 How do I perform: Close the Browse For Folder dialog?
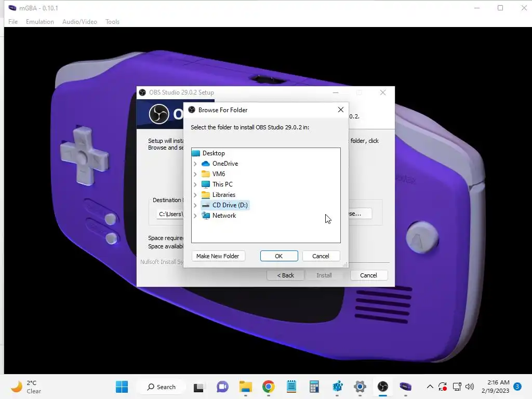(x=341, y=110)
